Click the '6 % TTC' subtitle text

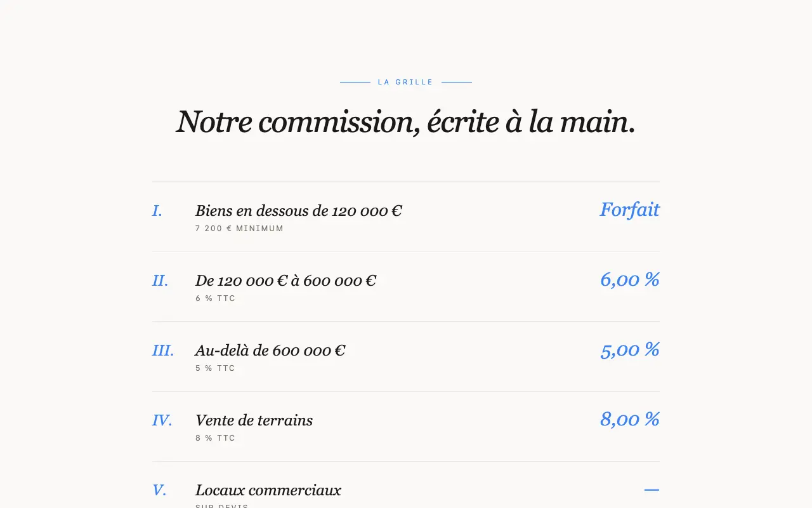(x=215, y=298)
